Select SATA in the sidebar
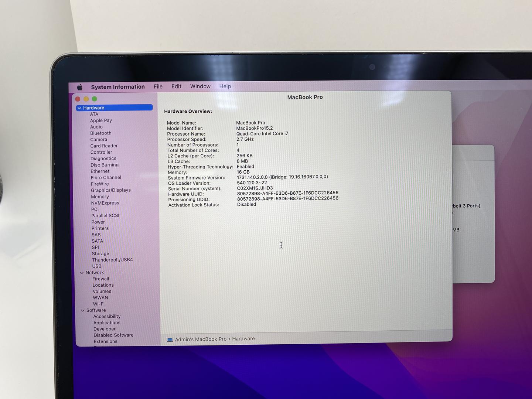Image resolution: width=532 pixels, height=399 pixels. [x=98, y=241]
